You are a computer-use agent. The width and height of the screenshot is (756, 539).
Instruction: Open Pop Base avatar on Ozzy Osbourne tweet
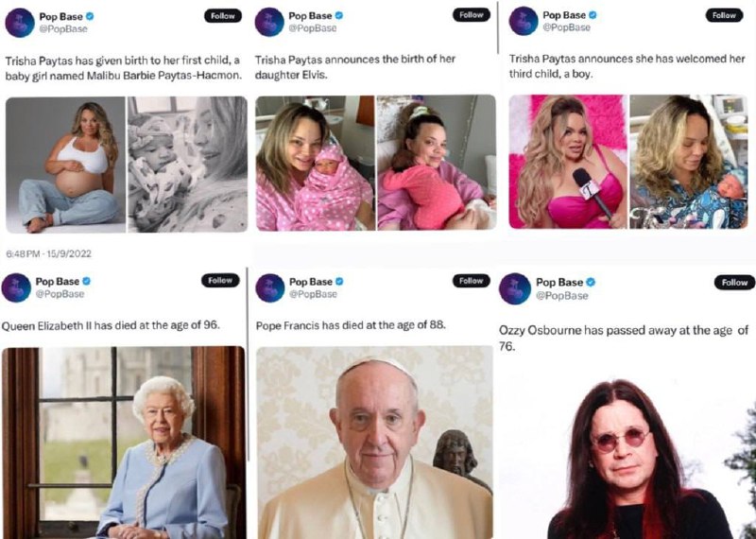click(515, 288)
